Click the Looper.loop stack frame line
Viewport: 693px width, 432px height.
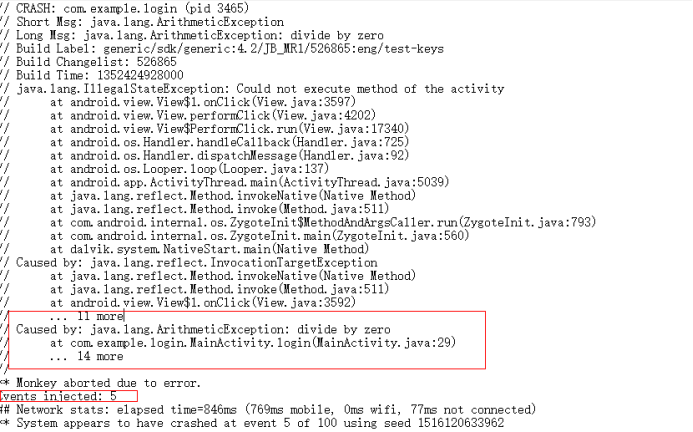tap(190, 169)
